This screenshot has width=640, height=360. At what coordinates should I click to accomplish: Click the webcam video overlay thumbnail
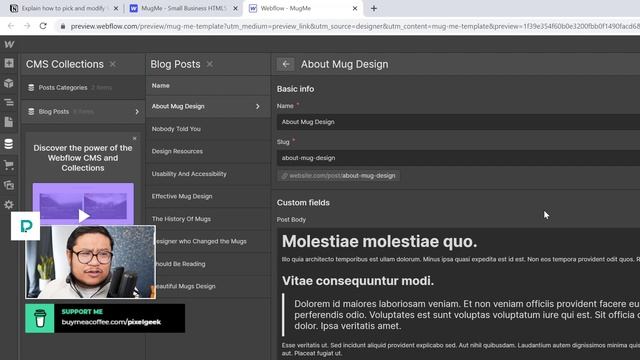(90, 262)
